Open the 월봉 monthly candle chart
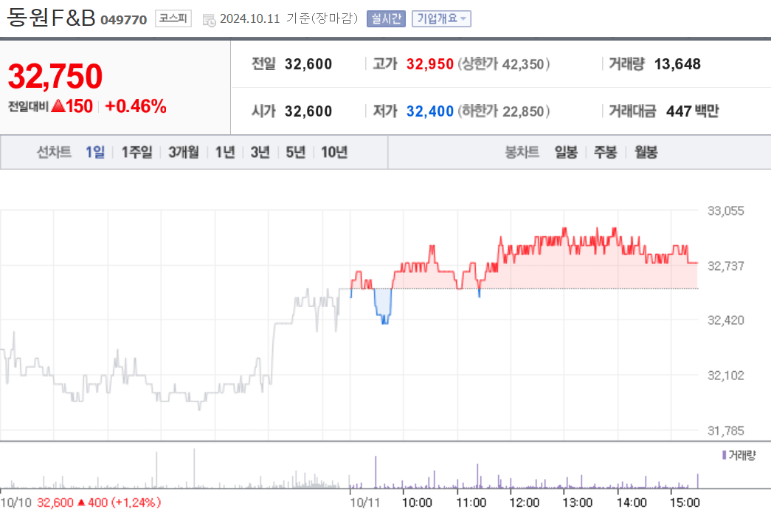771x532 pixels. click(x=646, y=152)
